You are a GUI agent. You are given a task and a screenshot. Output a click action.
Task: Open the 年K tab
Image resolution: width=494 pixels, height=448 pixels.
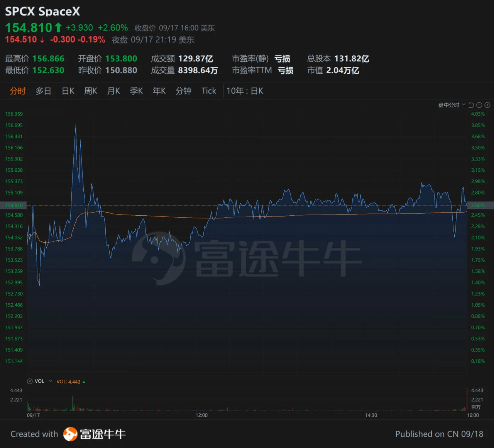(159, 91)
